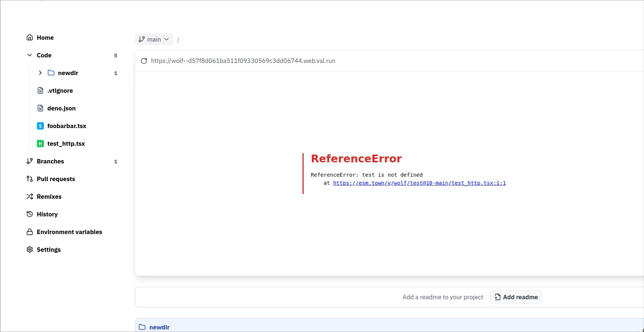Click the .vtignore file icon
The height and width of the screenshot is (332, 644).
pyautogui.click(x=41, y=91)
